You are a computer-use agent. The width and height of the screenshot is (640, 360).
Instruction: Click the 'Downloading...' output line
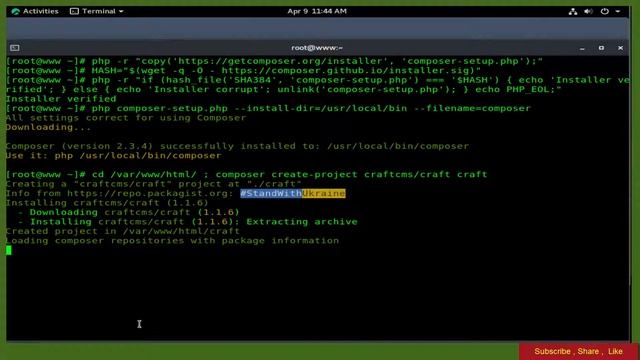tap(48, 127)
